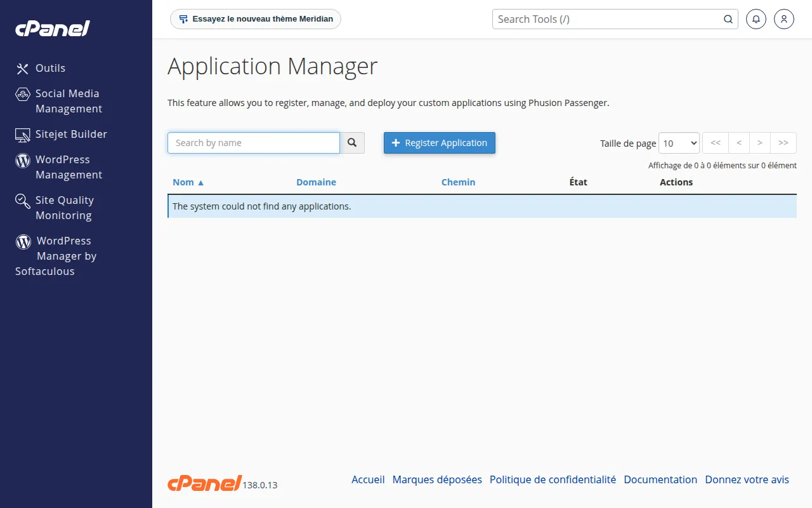
Task: Open the Accueil footer link
Action: click(x=368, y=479)
